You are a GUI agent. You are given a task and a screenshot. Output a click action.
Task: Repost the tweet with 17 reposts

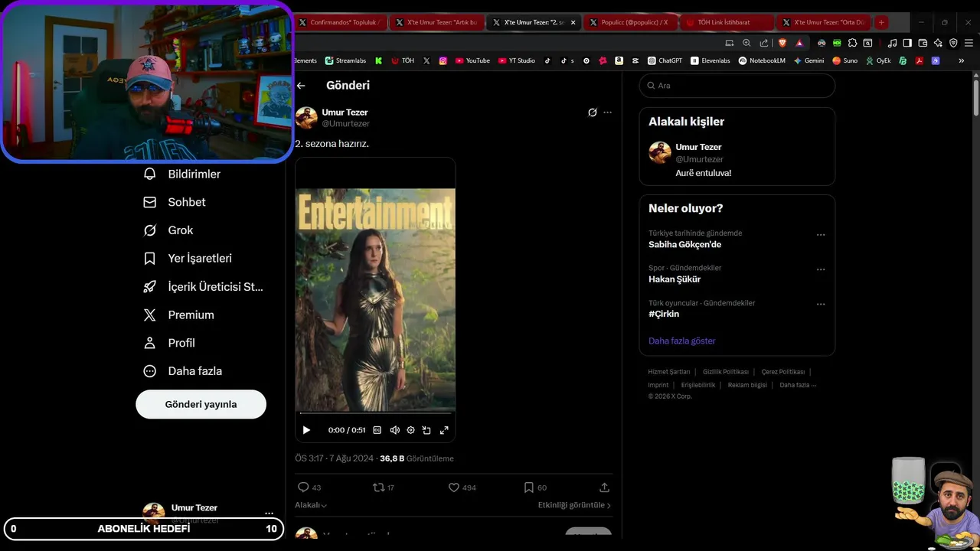pyautogui.click(x=383, y=487)
